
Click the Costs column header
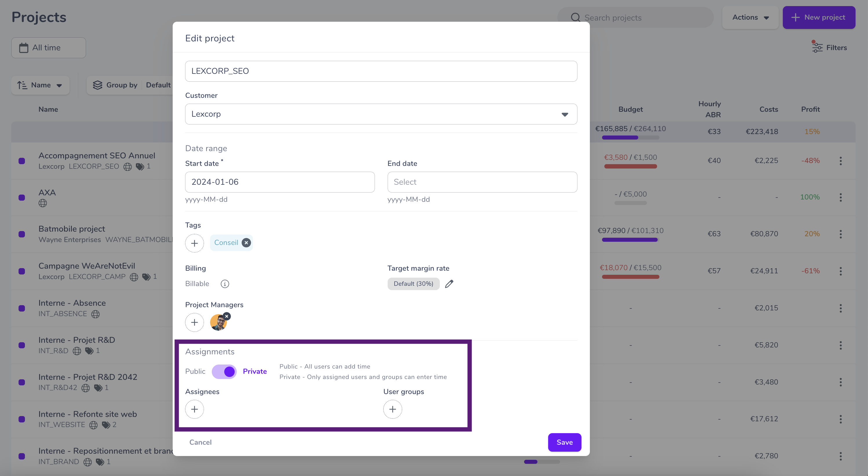coord(769,109)
